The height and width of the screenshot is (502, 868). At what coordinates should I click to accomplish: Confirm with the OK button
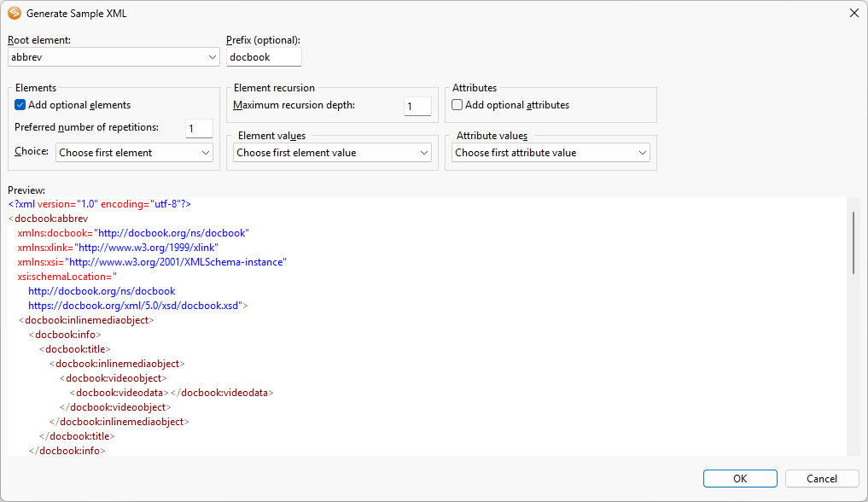(740, 479)
